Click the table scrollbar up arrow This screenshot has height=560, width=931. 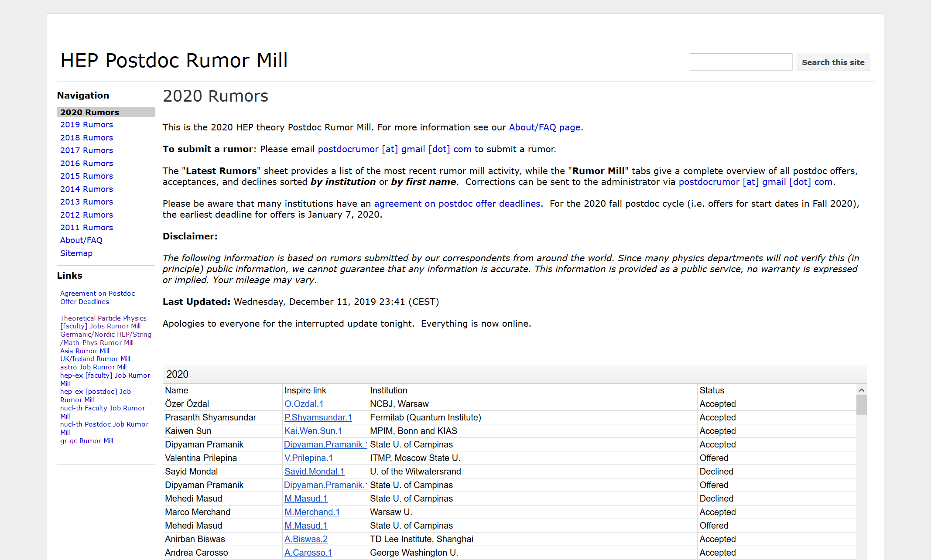tap(861, 390)
